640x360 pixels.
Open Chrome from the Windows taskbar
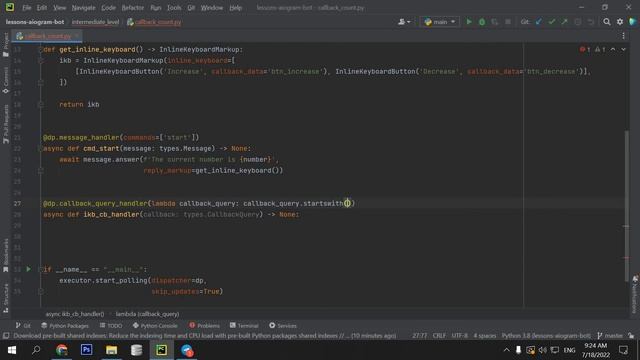(x=62, y=350)
